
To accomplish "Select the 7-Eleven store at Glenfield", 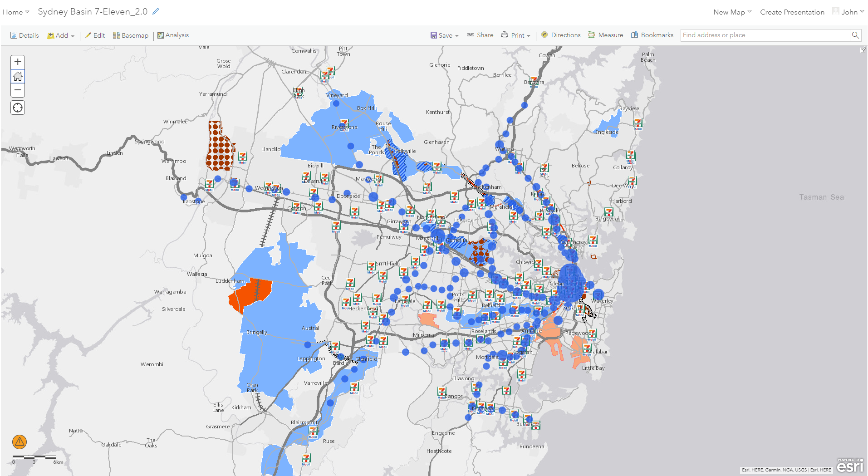I will [x=354, y=388].
